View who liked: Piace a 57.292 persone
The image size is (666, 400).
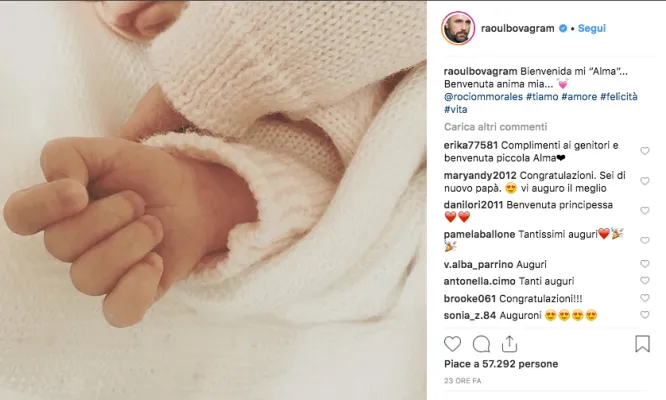(x=501, y=364)
